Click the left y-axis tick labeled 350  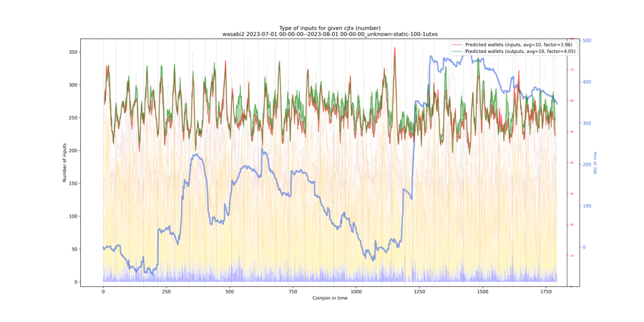point(74,52)
